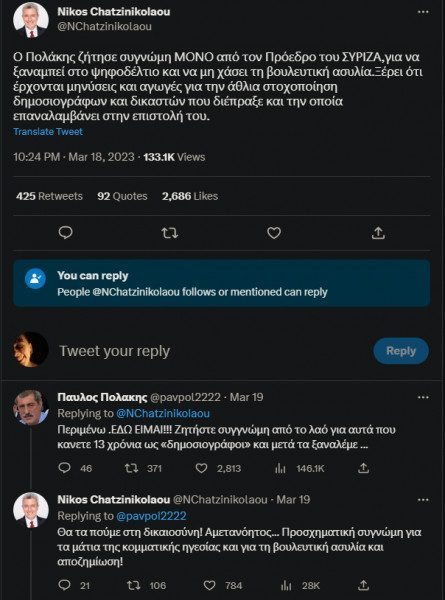View analytics icon showing 146.1K views
The height and width of the screenshot is (600, 445).
point(280,468)
